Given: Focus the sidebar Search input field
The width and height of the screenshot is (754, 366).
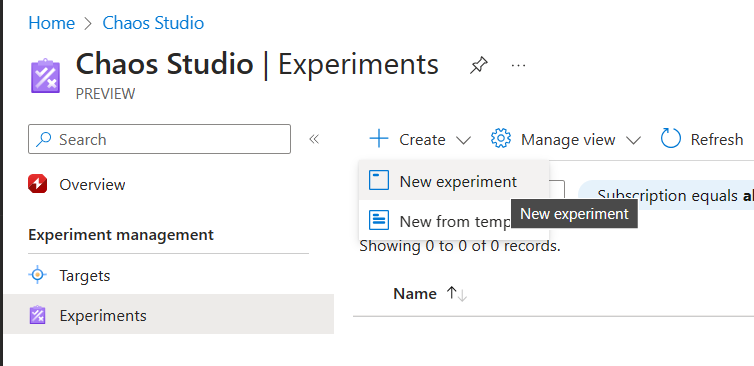Looking at the screenshot, I should (159, 139).
